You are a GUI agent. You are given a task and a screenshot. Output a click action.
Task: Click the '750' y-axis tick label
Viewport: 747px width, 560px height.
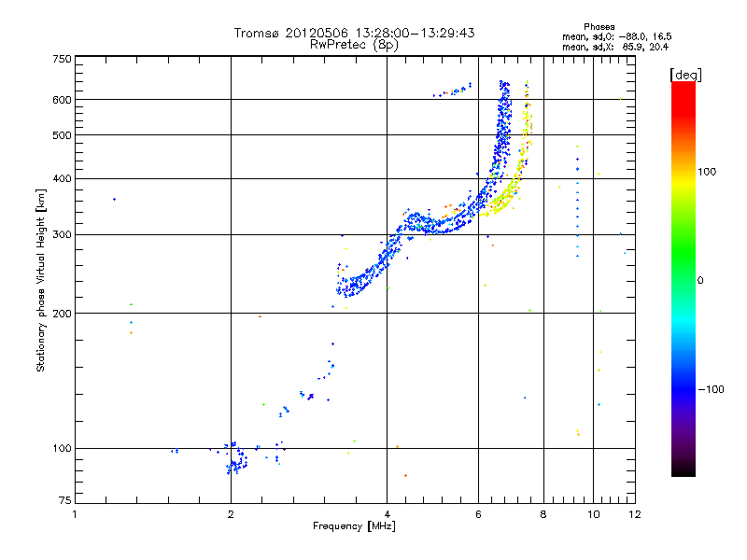pos(62,59)
